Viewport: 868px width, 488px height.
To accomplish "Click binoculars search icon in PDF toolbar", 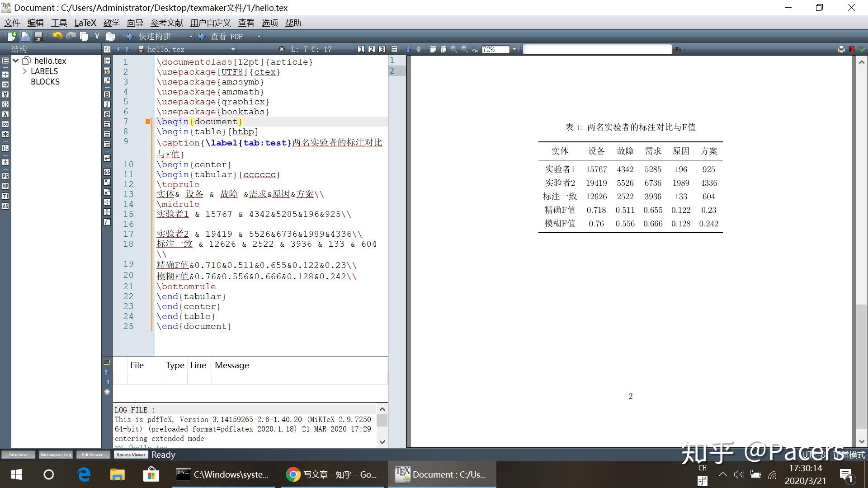I will (677, 49).
